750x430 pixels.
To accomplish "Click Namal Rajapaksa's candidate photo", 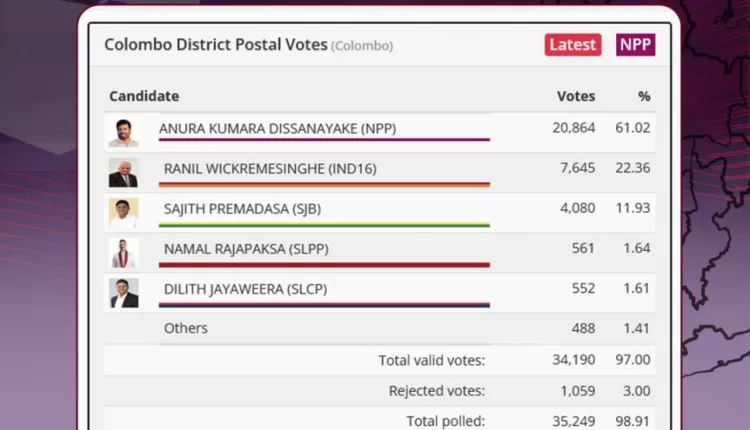I will (123, 253).
